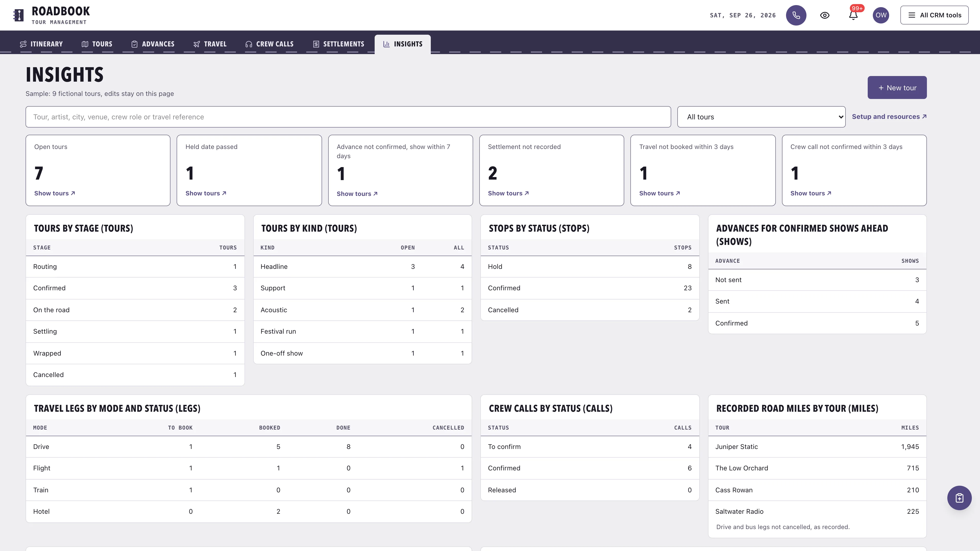980x551 pixels.
Task: Open the notifications bell with 99+ badge
Action: [853, 15]
